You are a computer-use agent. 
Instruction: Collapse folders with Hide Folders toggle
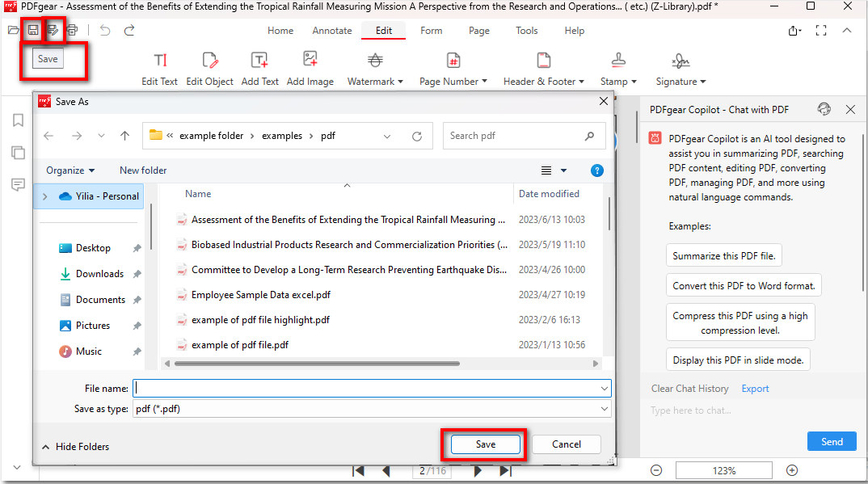click(x=75, y=446)
